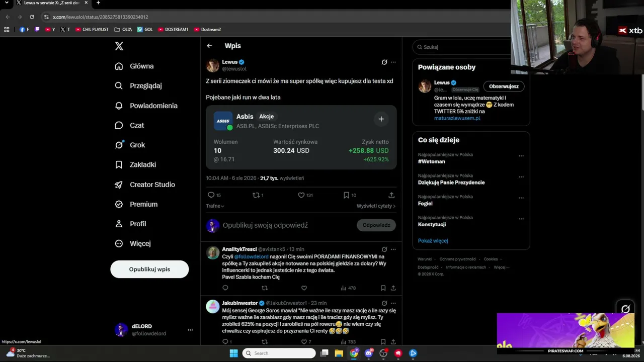Open the Premium page
This screenshot has height=362, width=644.
(136, 204)
